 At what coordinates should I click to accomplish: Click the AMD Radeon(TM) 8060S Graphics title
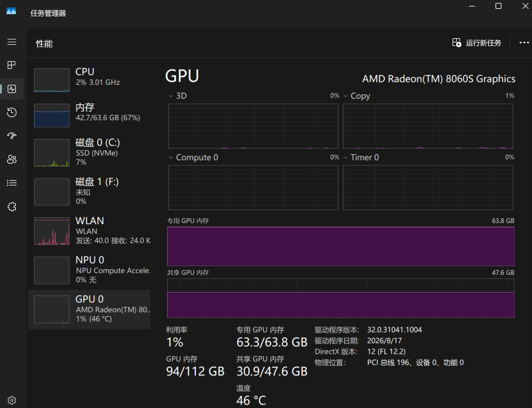click(x=438, y=79)
